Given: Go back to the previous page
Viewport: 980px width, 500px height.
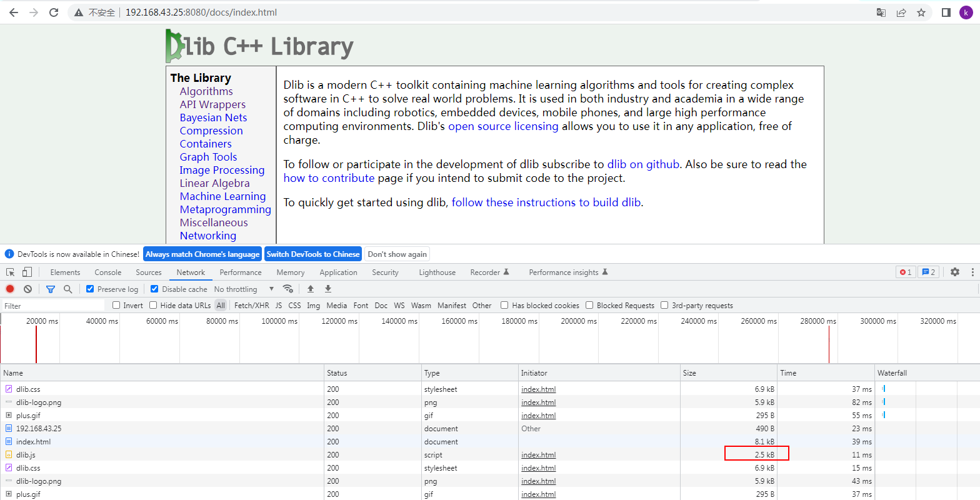Looking at the screenshot, I should [x=13, y=12].
